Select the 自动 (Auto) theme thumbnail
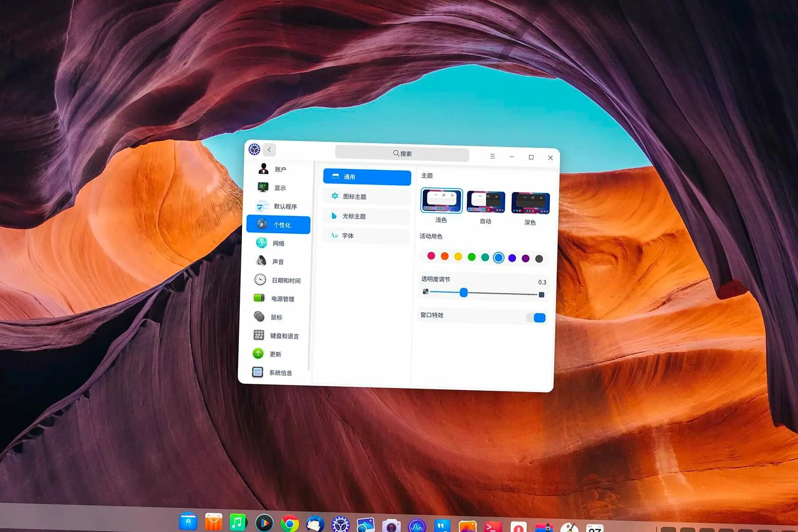 [486, 202]
